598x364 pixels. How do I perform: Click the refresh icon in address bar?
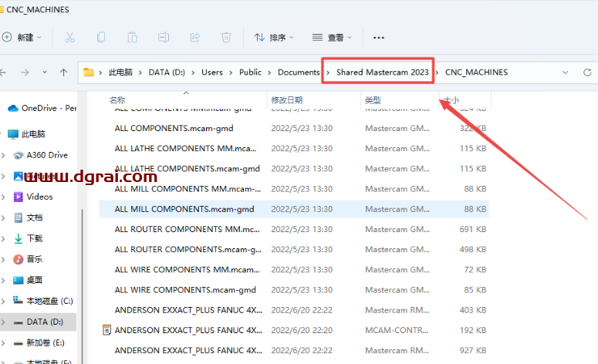(x=587, y=72)
